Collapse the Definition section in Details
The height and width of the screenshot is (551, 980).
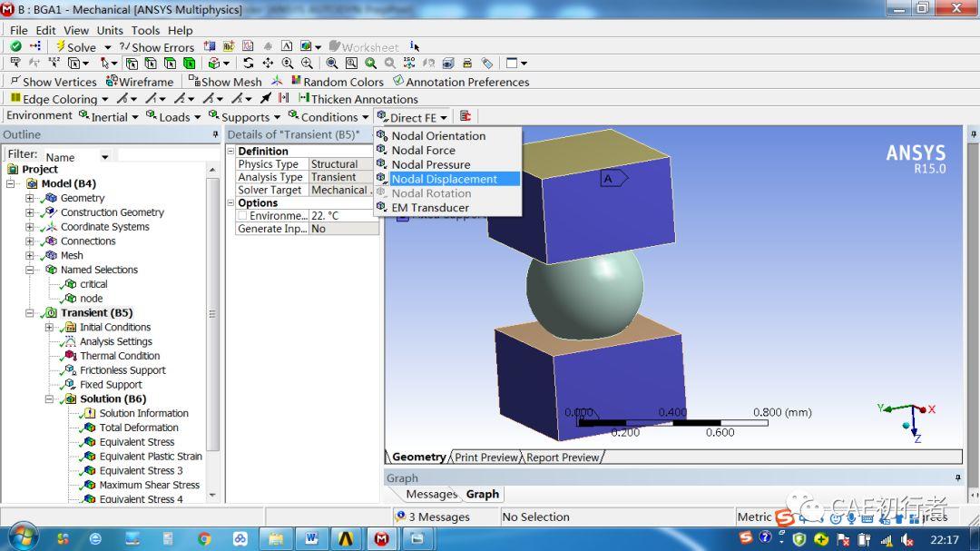(x=230, y=152)
